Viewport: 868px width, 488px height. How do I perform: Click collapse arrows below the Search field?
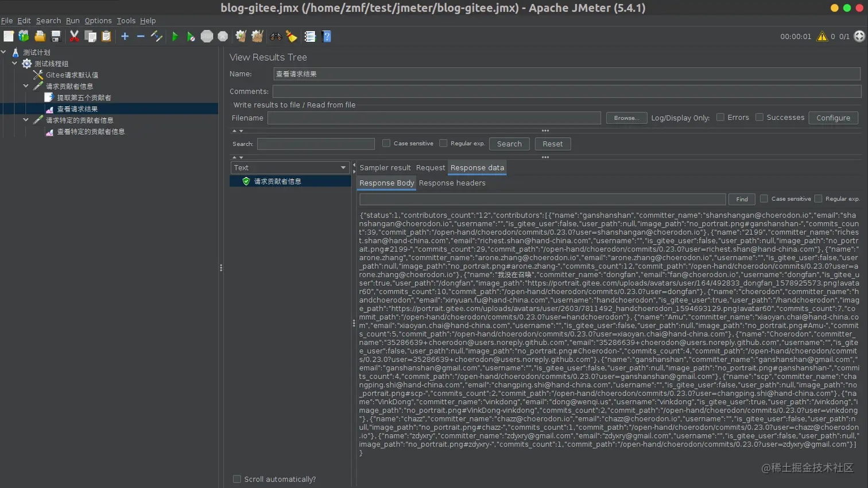238,157
